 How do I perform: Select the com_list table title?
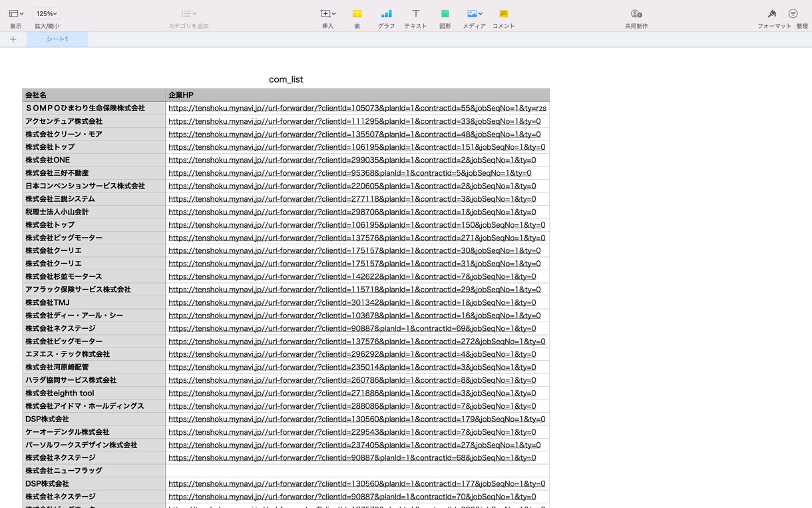pyautogui.click(x=286, y=79)
